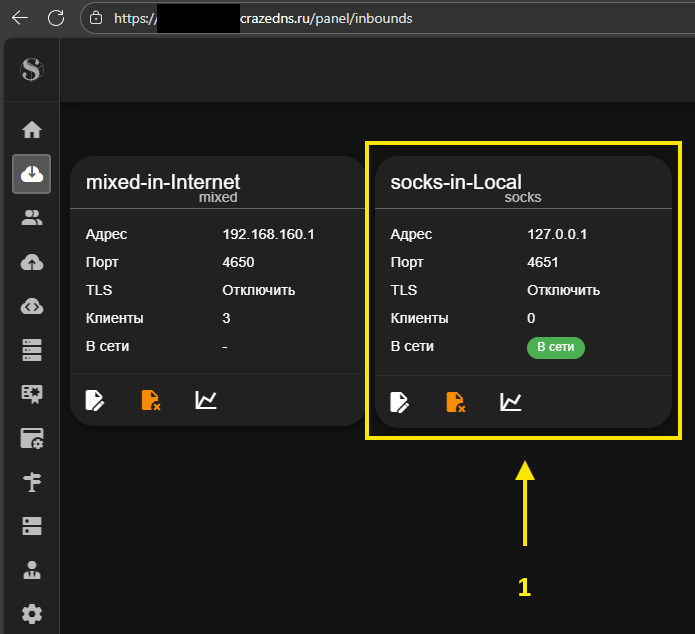Click the green online status badge

tap(555, 347)
